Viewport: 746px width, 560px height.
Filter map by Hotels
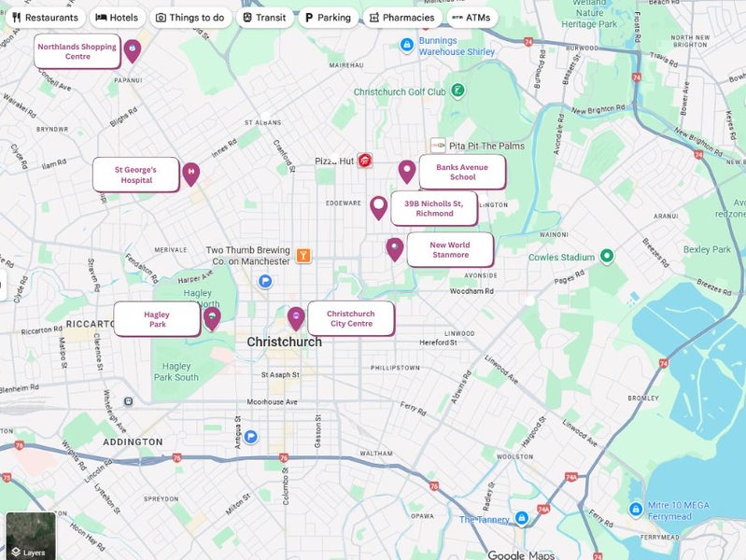pyautogui.click(x=117, y=18)
